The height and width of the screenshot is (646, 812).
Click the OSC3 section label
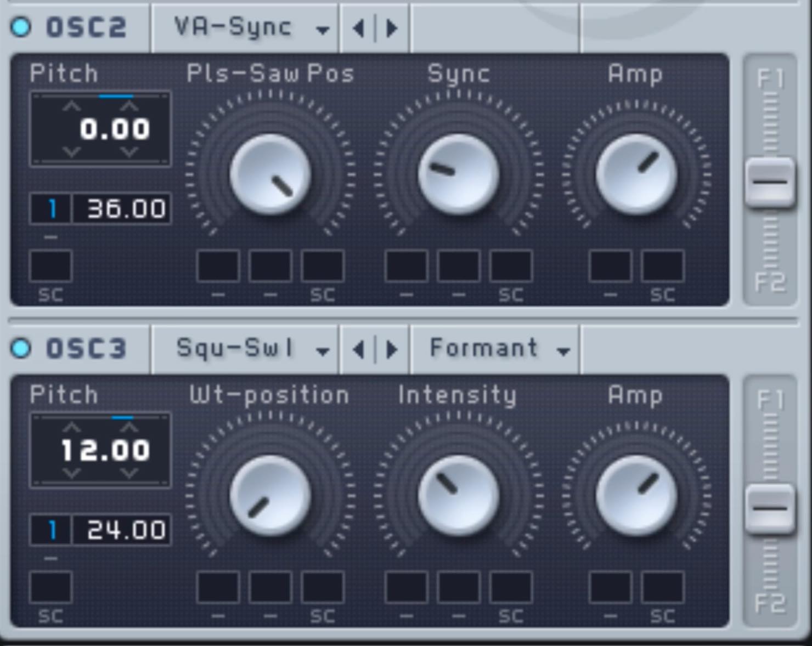click(x=86, y=349)
